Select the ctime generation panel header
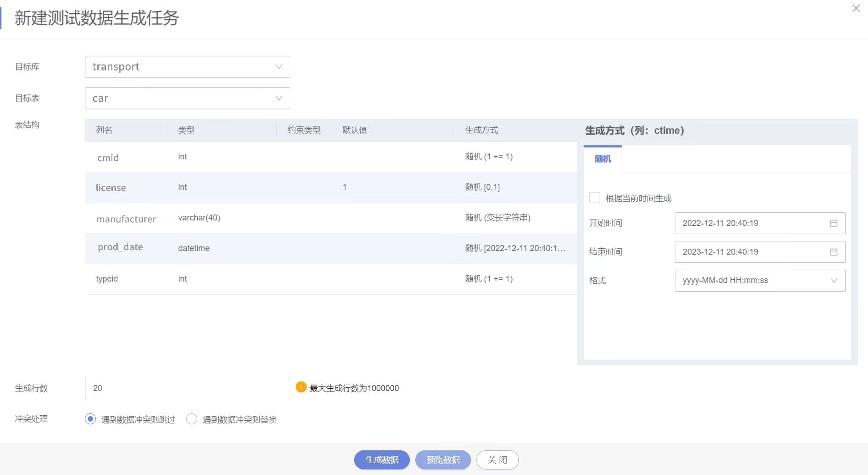 click(634, 130)
